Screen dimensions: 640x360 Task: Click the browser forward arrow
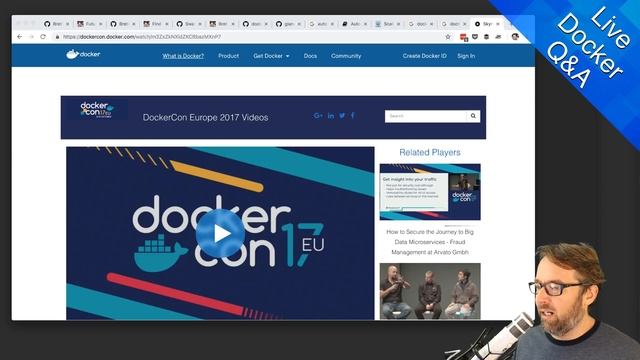[31, 37]
